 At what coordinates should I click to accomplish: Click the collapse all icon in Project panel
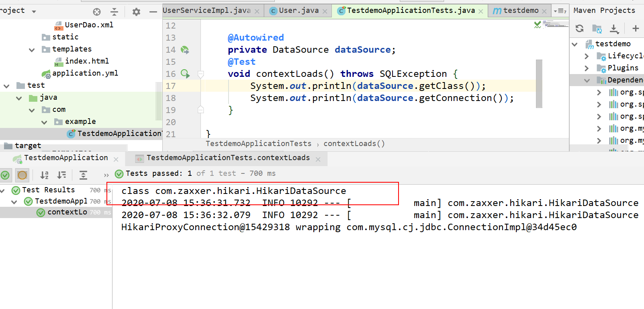coord(114,12)
